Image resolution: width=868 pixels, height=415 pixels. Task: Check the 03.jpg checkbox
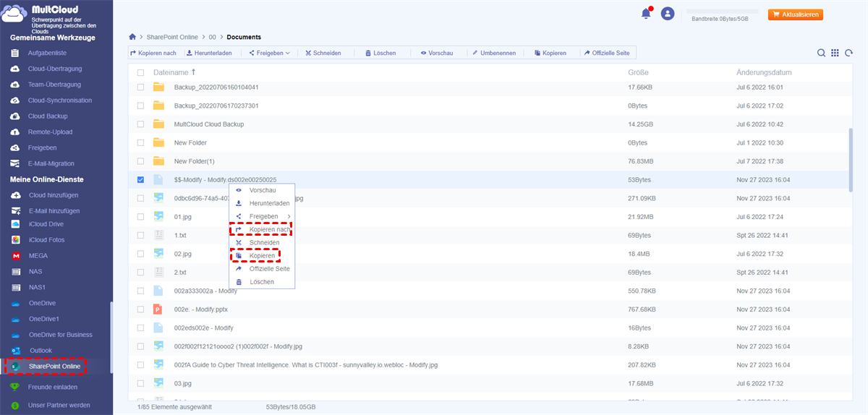[x=140, y=383]
